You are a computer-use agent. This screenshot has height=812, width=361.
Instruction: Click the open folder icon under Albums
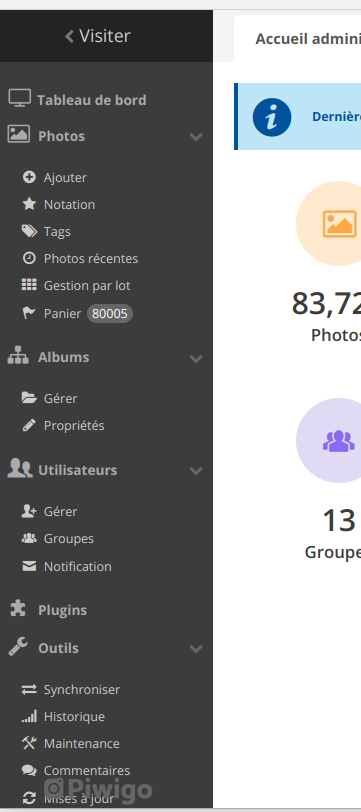29,398
